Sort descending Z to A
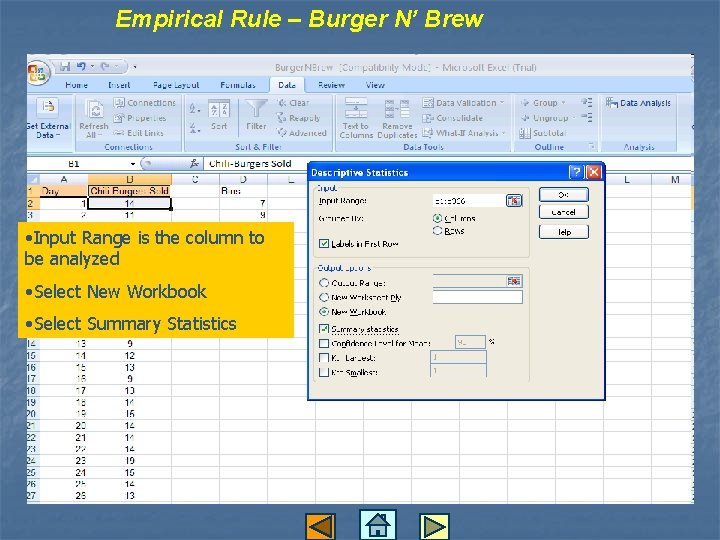720x540 pixels. point(195,128)
